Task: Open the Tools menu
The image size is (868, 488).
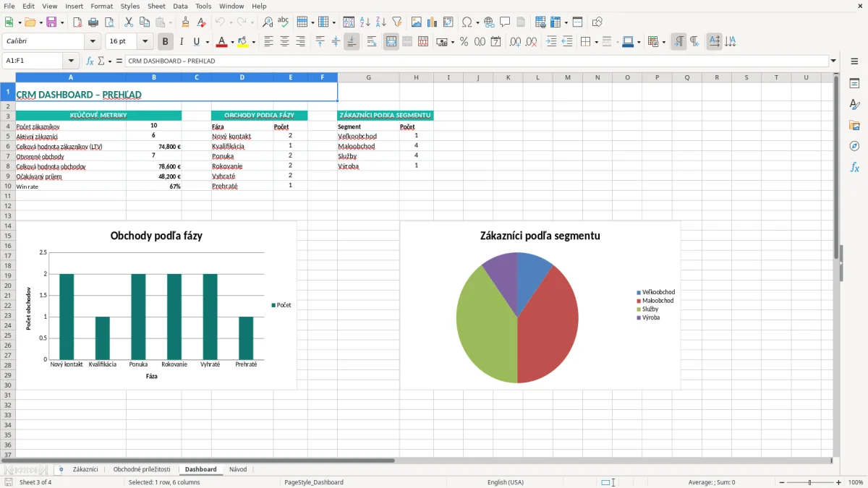Action: (203, 6)
